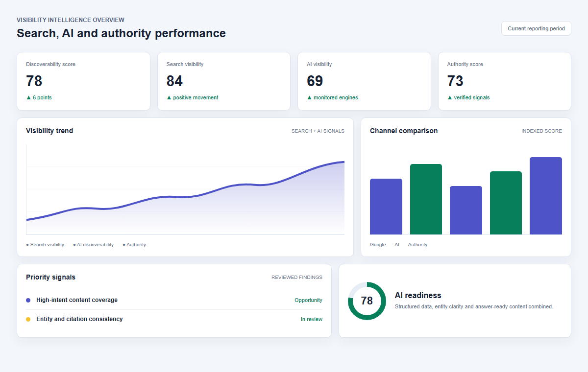Click the AI readiness donut gauge
Image resolution: width=588 pixels, height=372 pixels.
[x=367, y=301]
